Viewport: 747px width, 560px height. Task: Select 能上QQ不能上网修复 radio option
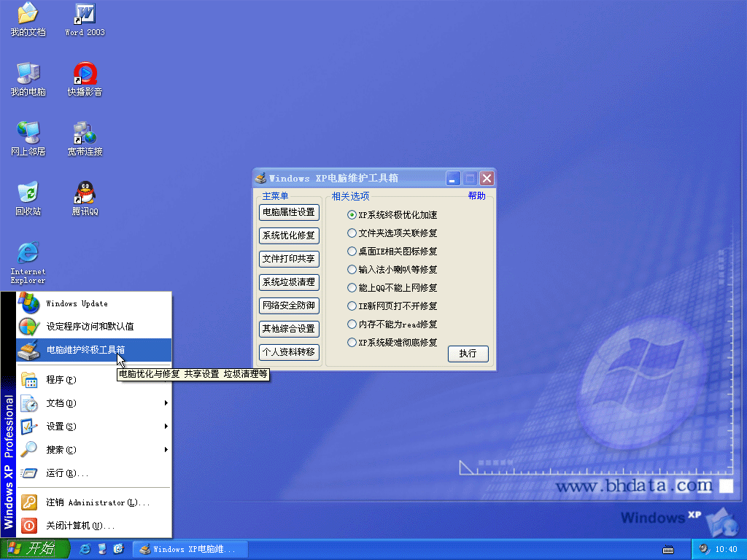point(392,287)
